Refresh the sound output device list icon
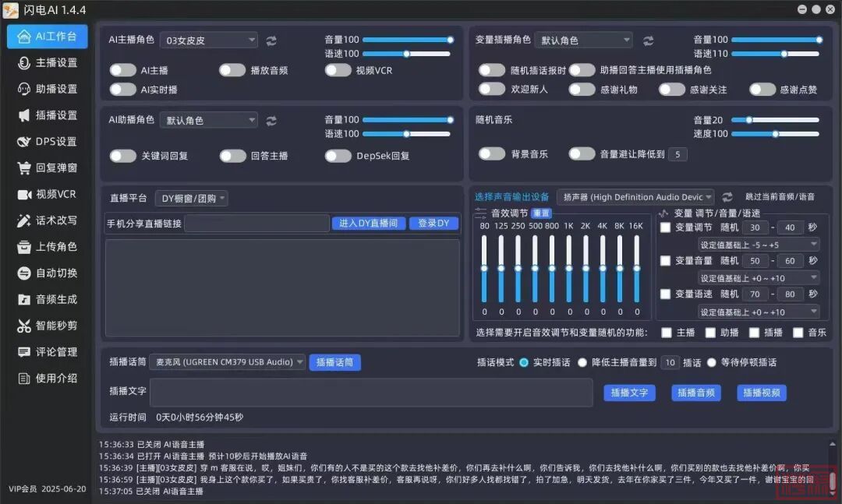Screen dimensions: 842x504 point(727,198)
